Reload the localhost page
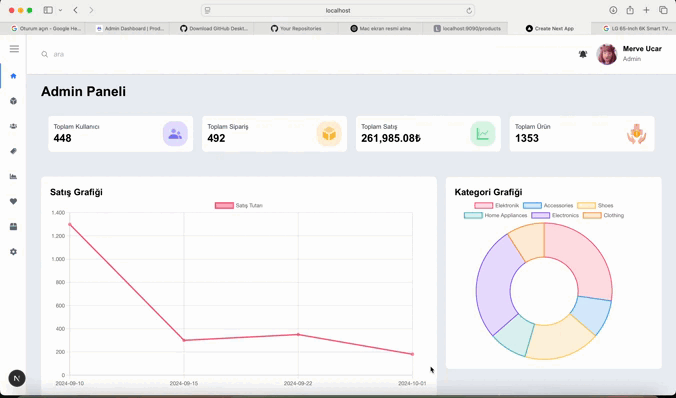Viewport: 676px width, 398px height. pyautogui.click(x=469, y=10)
